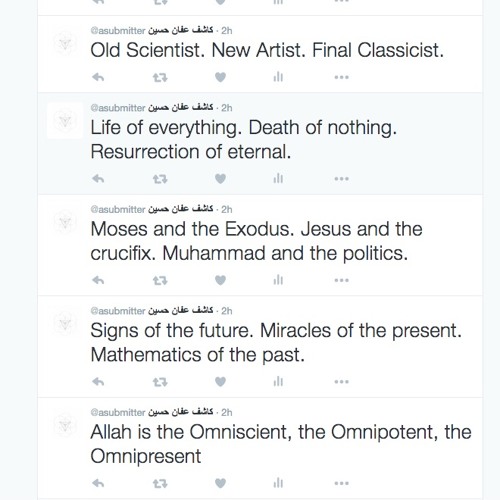This screenshot has width=500, height=500.
Task: Open @asubmitter handle on 'Old Scientist' tweet
Action: [118, 31]
